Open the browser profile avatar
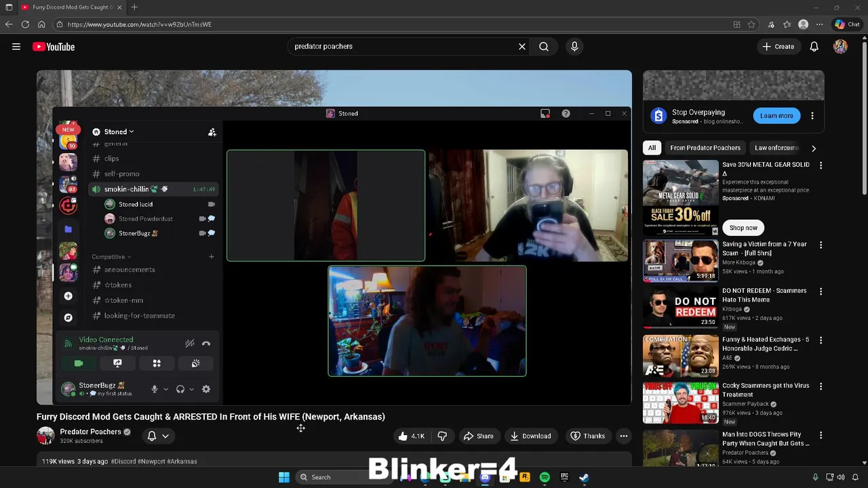Screen dimensions: 868x488 click(x=804, y=24)
